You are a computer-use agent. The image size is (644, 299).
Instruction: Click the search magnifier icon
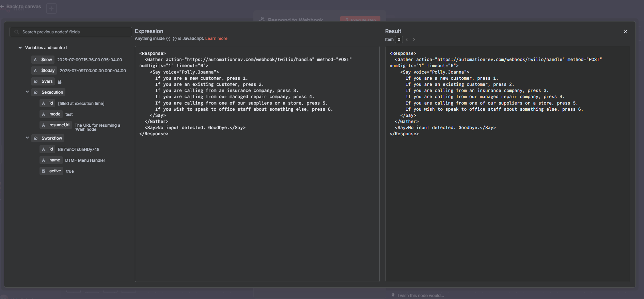pyautogui.click(x=16, y=32)
